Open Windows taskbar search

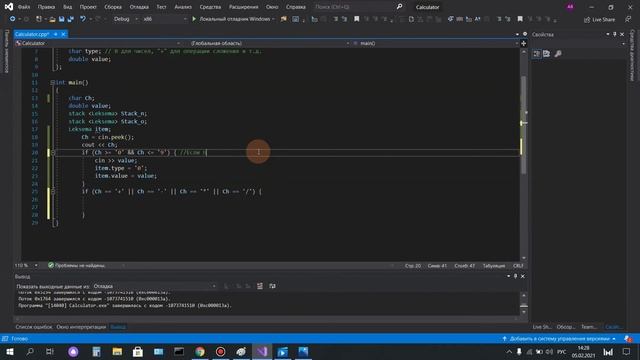point(30,352)
